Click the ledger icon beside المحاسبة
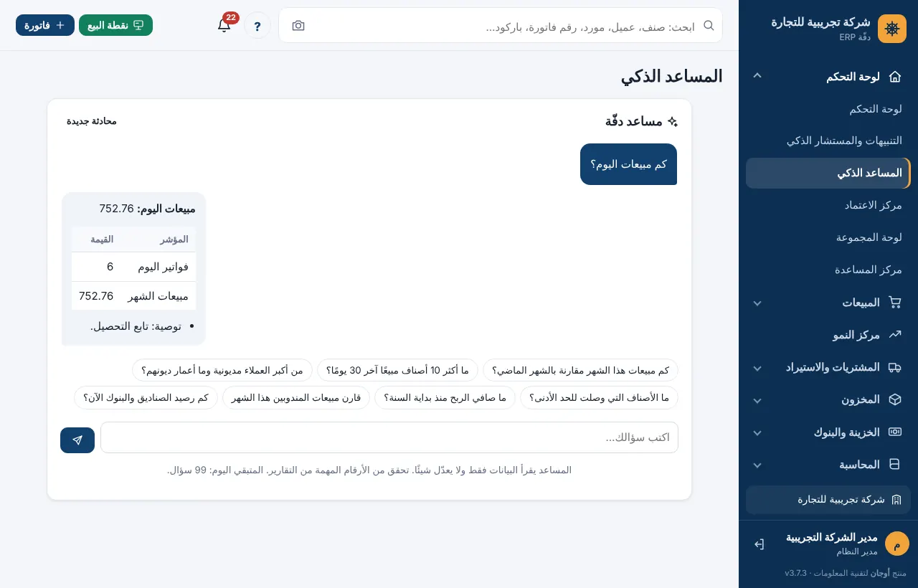 pos(894,465)
